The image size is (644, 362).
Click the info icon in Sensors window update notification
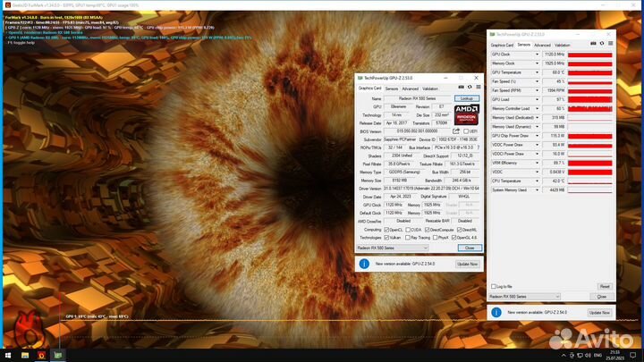pos(496,312)
